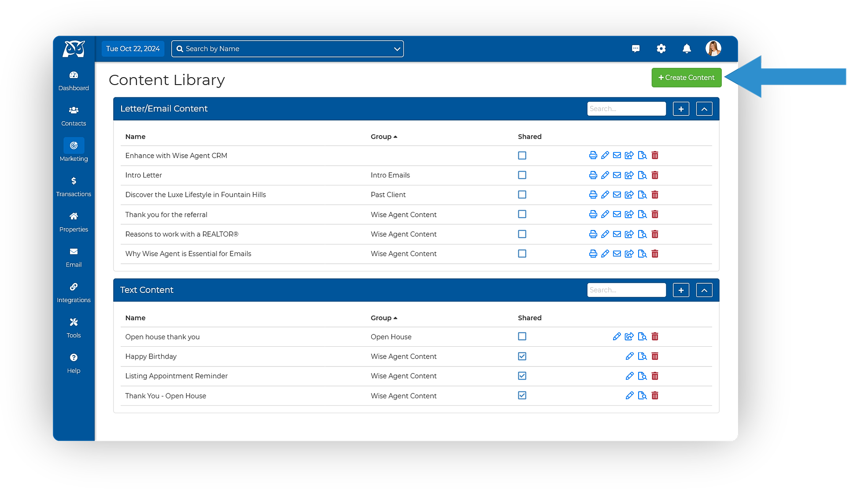
Task: Check Shared for Thank you for the referral
Action: [x=522, y=215]
